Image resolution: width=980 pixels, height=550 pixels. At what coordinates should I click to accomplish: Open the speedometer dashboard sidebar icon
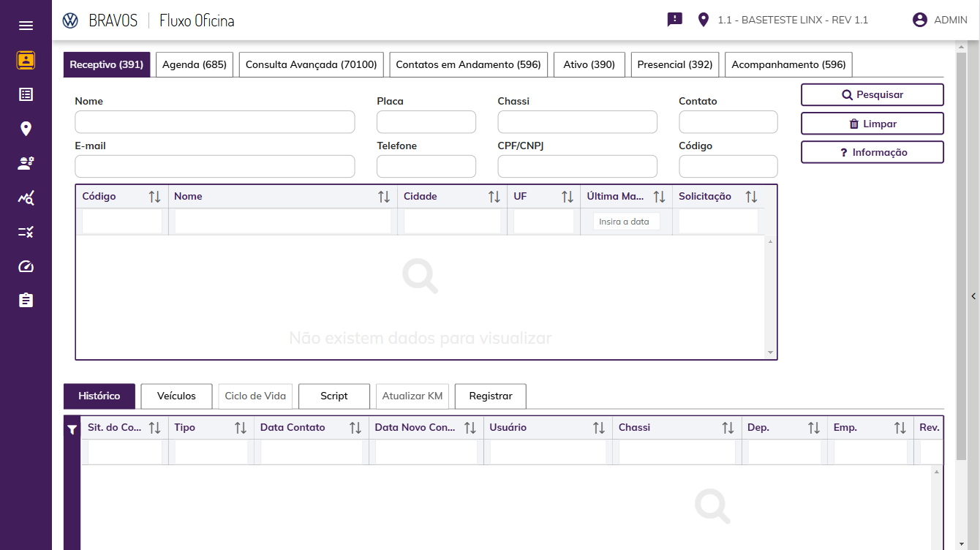26,266
